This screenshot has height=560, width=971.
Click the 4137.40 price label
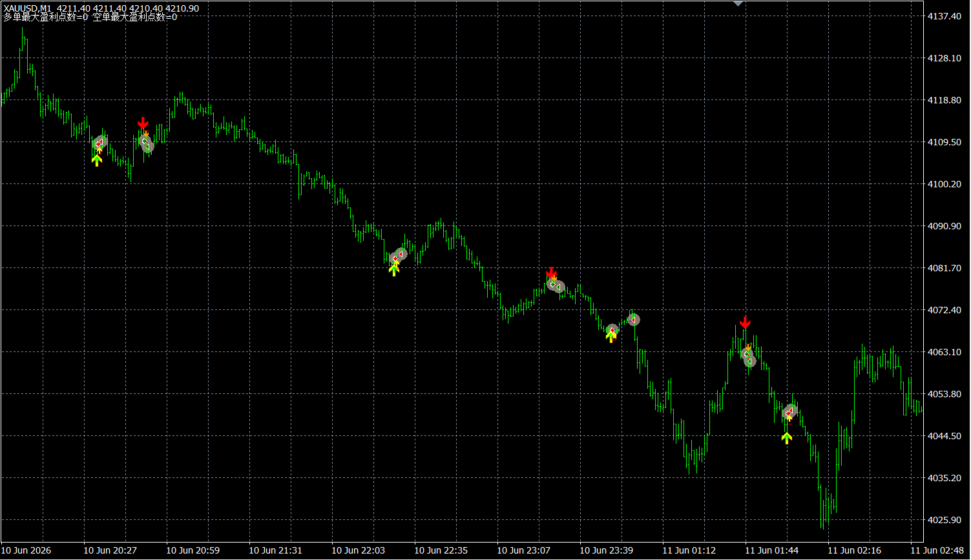tap(944, 16)
